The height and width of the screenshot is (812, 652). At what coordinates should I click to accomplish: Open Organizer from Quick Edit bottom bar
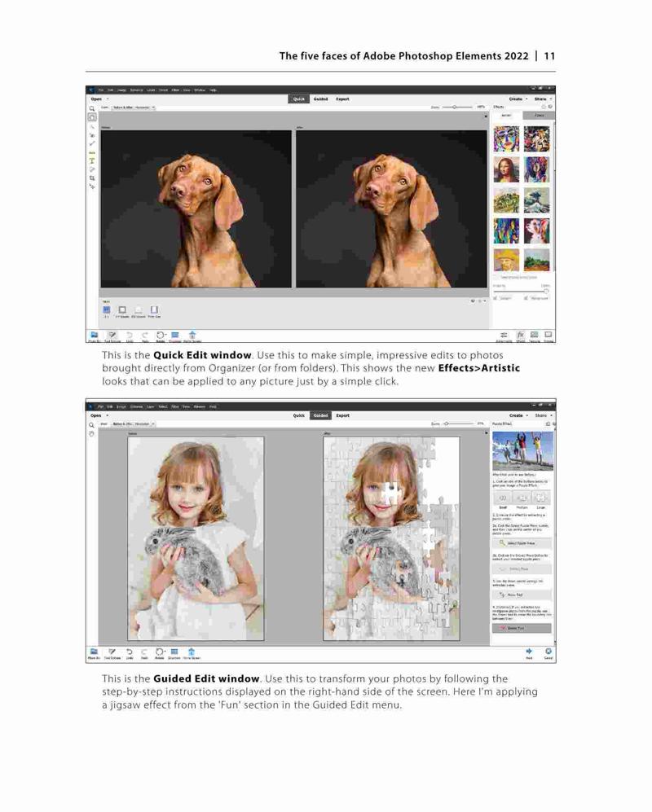(x=175, y=336)
